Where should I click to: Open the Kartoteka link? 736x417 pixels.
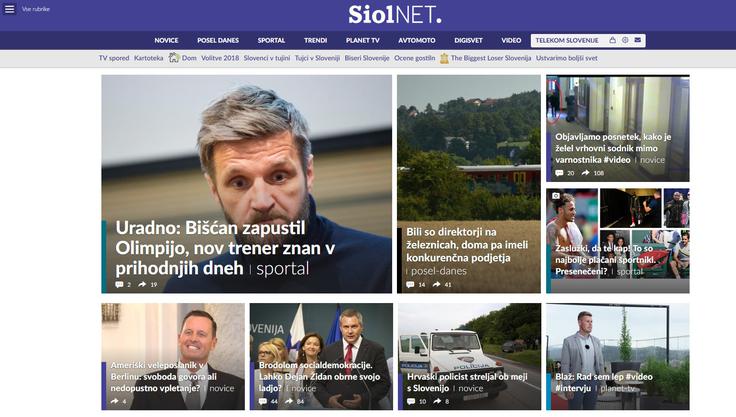click(149, 58)
